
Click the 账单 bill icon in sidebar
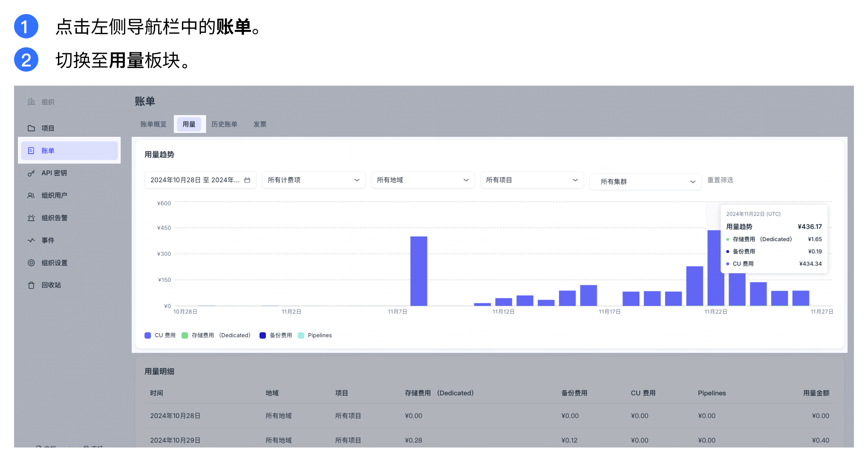pyautogui.click(x=31, y=151)
